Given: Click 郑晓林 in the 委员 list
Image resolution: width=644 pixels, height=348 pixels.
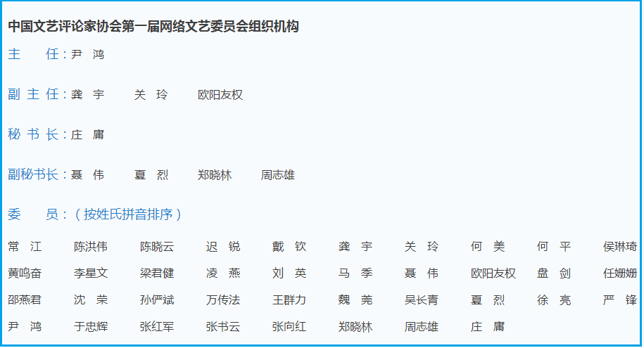Looking at the screenshot, I should [355, 327].
